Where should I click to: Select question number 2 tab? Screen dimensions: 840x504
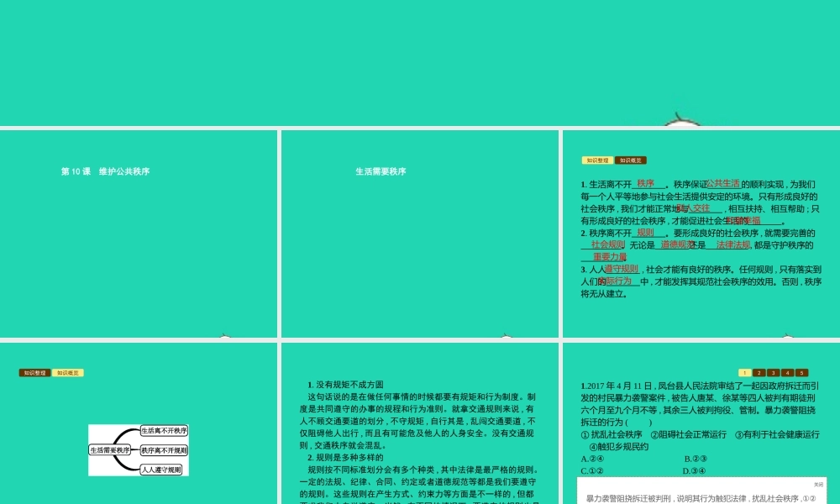pos(759,373)
